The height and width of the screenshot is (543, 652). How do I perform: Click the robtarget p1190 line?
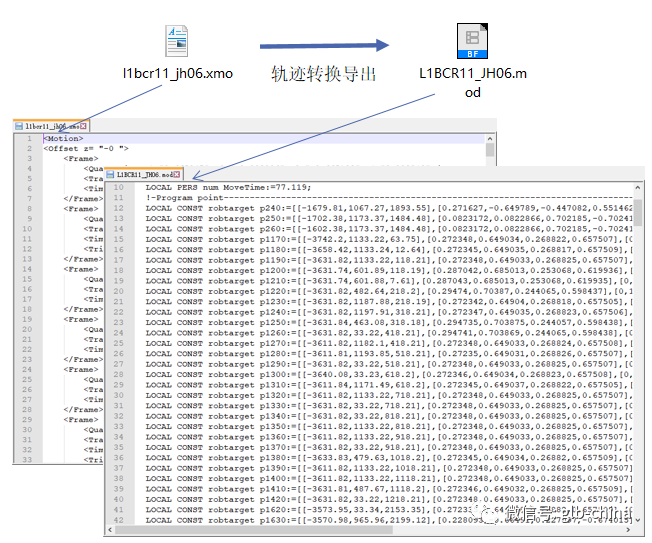389,260
